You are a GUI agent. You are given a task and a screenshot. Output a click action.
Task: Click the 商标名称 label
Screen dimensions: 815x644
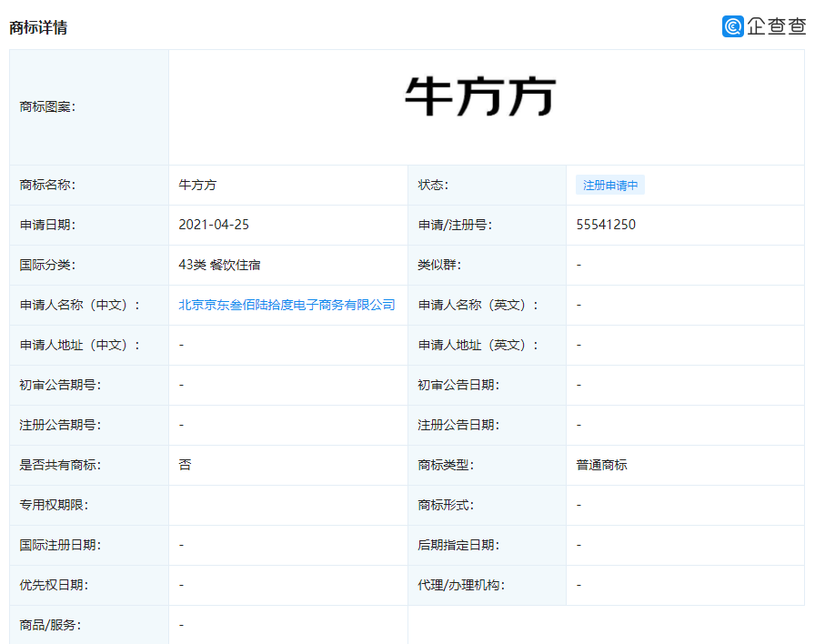(x=47, y=185)
